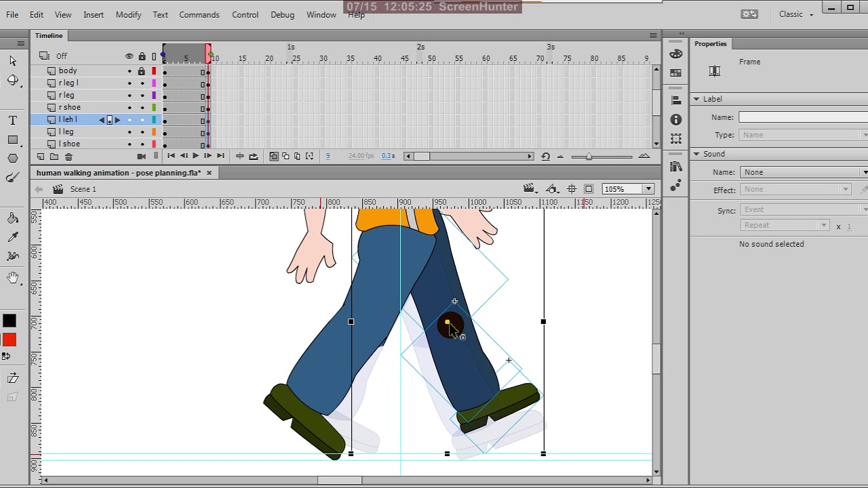Open the Classic workspace dropdown
The image size is (868, 488).
point(796,14)
